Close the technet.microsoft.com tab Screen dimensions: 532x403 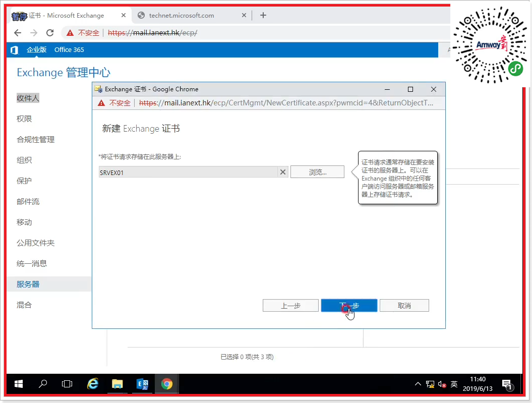tap(244, 15)
